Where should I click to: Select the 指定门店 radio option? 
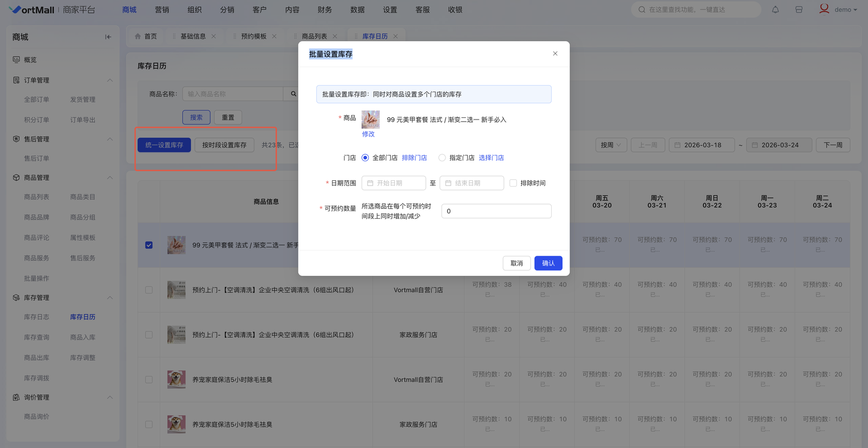[x=442, y=158]
